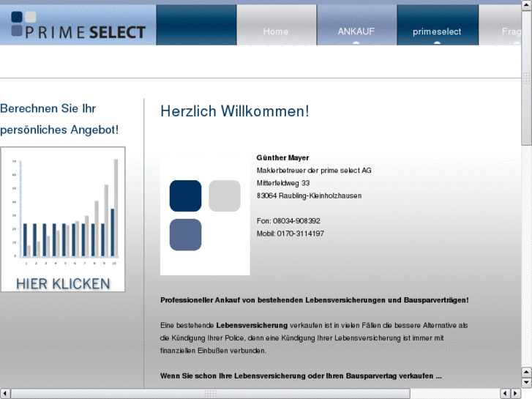Viewport: 532px width, 399px height.
Task: Click the bold line Professioneller Ankauf von bestehenden Lebensversicherungen
Action: (x=315, y=300)
